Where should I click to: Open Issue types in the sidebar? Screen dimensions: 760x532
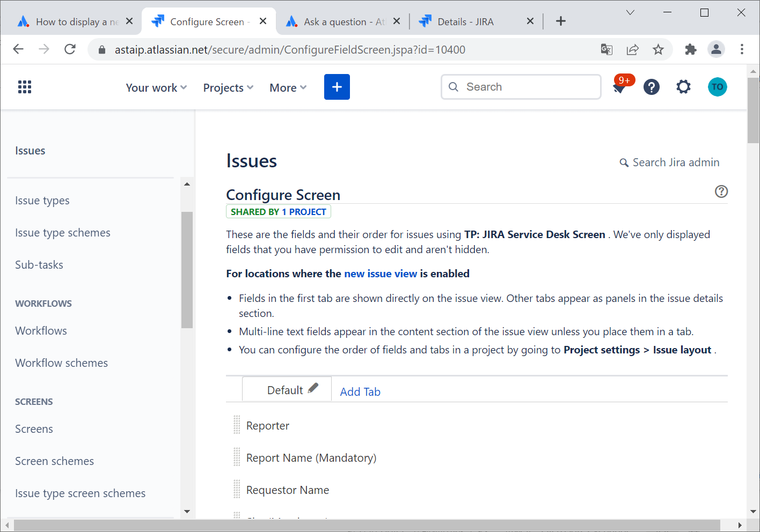tap(42, 201)
